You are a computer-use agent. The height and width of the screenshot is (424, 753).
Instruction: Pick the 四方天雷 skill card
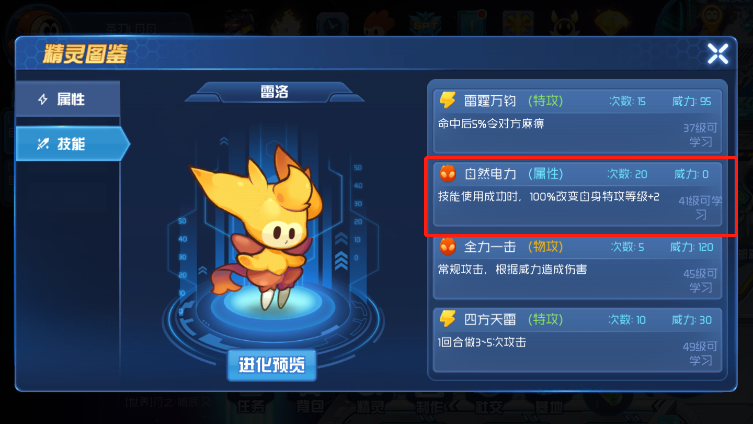[x=577, y=340]
